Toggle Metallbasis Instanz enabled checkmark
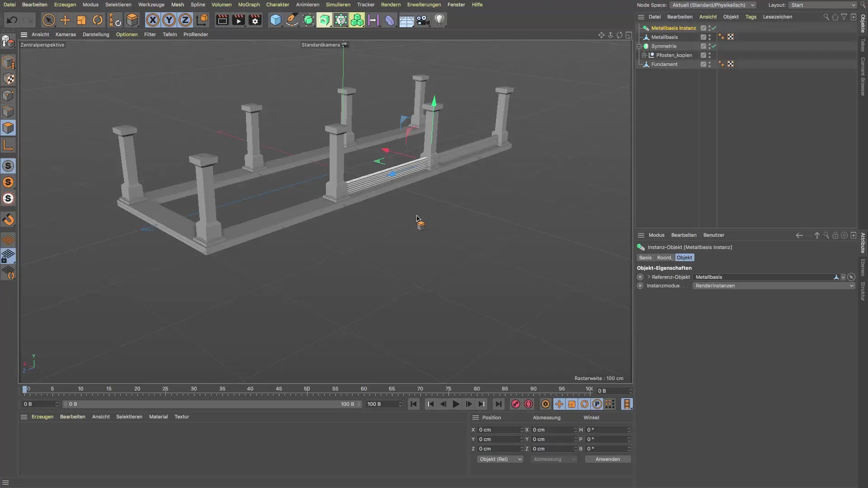The width and height of the screenshot is (868, 488). (714, 28)
